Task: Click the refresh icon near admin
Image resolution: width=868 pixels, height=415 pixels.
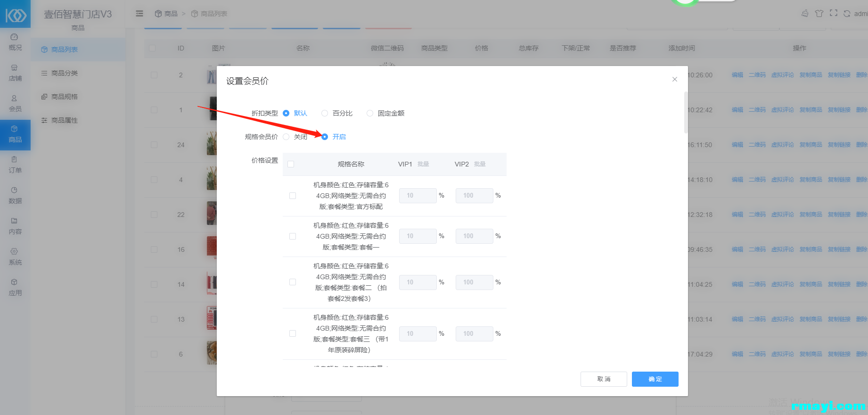Action: 847,14
